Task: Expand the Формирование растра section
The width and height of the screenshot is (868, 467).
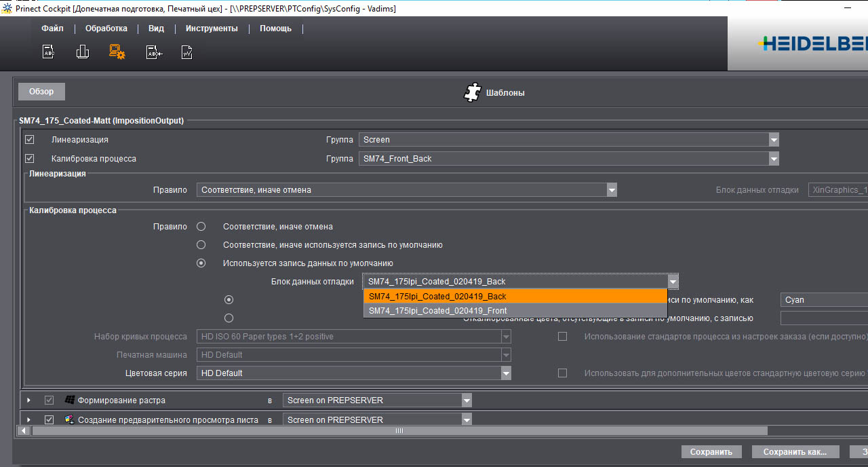Action: 29,400
